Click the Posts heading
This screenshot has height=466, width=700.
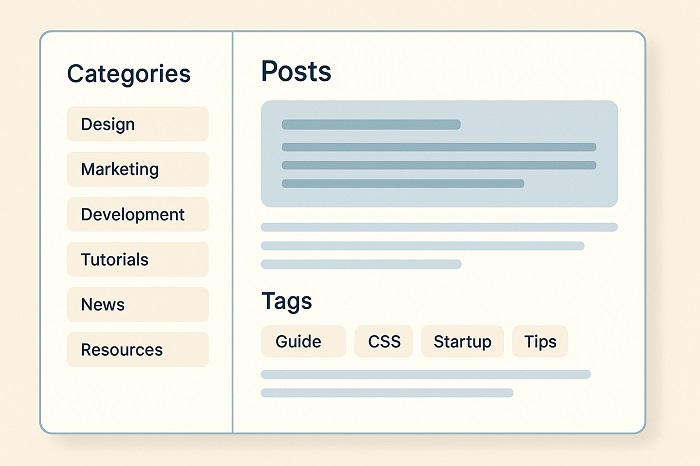pos(296,71)
